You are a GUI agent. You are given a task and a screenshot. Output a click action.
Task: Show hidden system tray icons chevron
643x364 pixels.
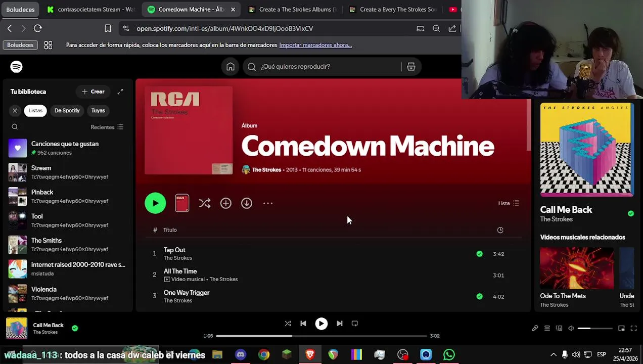553,354
